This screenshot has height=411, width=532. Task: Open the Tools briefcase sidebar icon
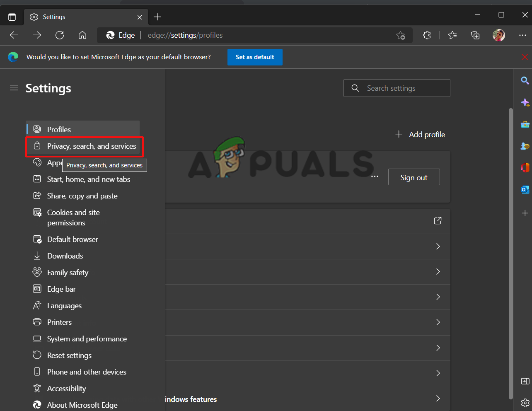click(x=525, y=124)
